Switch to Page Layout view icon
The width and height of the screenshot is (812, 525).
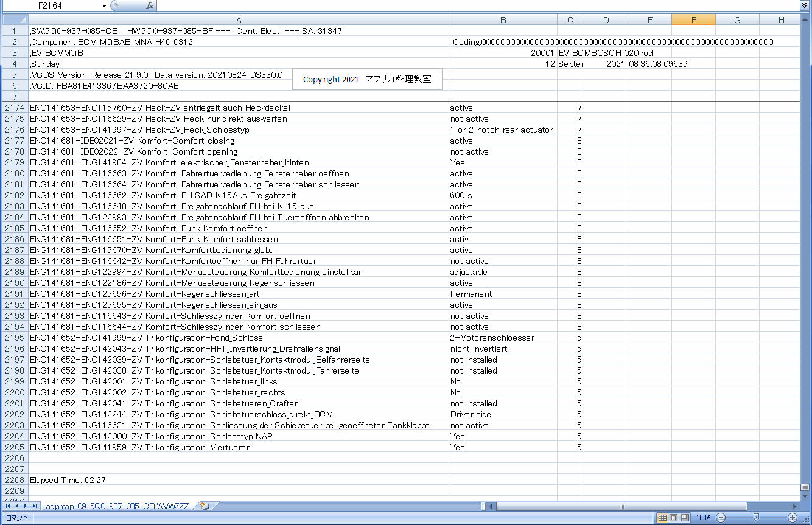click(x=674, y=518)
